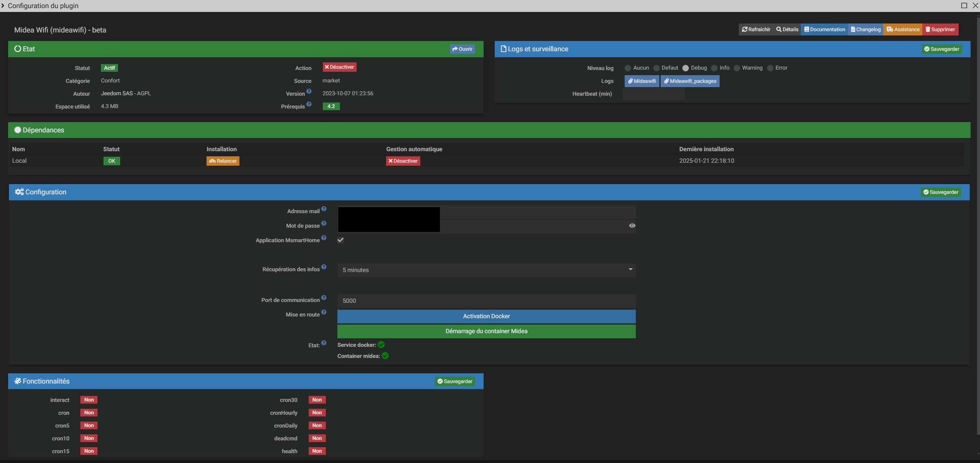This screenshot has height=463, width=980.
Task: Toggle the cron5 Non badge
Action: pos(89,425)
